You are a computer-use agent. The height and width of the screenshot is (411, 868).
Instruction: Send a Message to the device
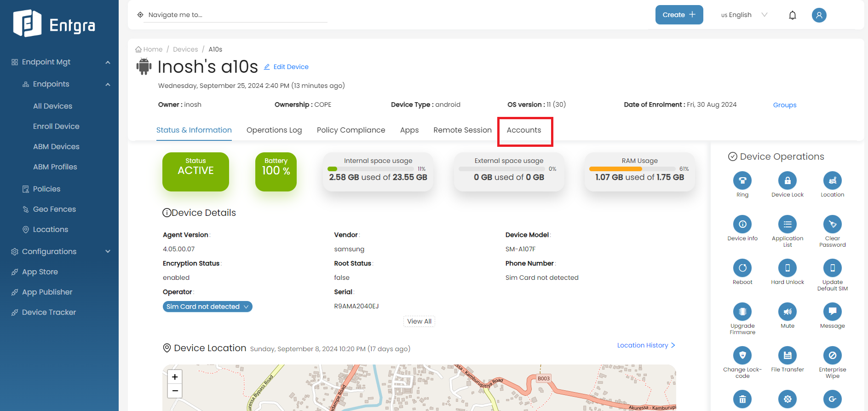click(833, 312)
